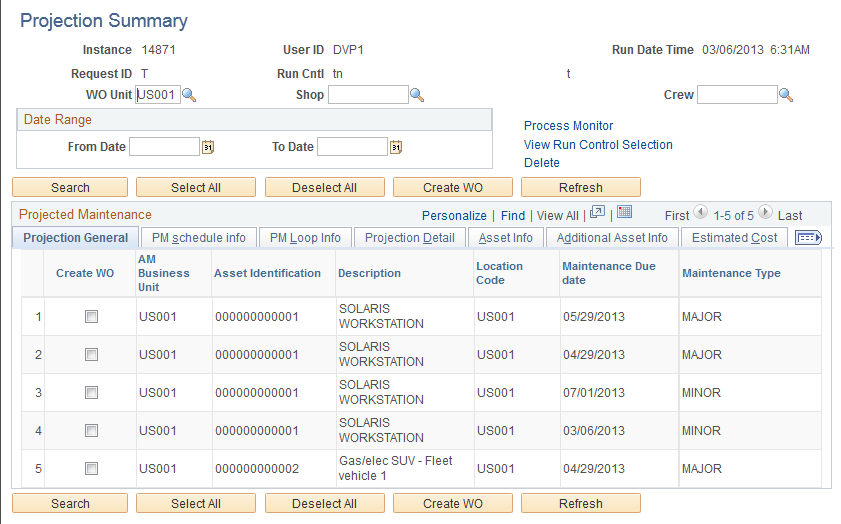Check Create WO for row 1
This screenshot has width=841, height=524.
[91, 316]
